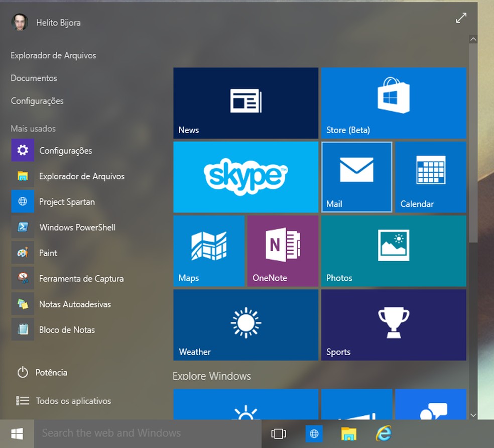Click the Potência power option

tap(52, 372)
